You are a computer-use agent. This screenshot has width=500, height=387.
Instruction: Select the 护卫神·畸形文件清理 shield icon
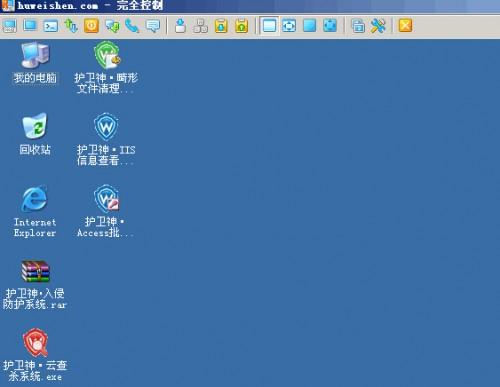(x=107, y=55)
